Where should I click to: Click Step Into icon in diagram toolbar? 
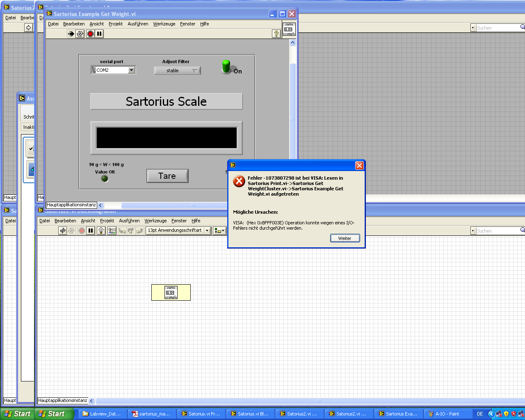122,231
